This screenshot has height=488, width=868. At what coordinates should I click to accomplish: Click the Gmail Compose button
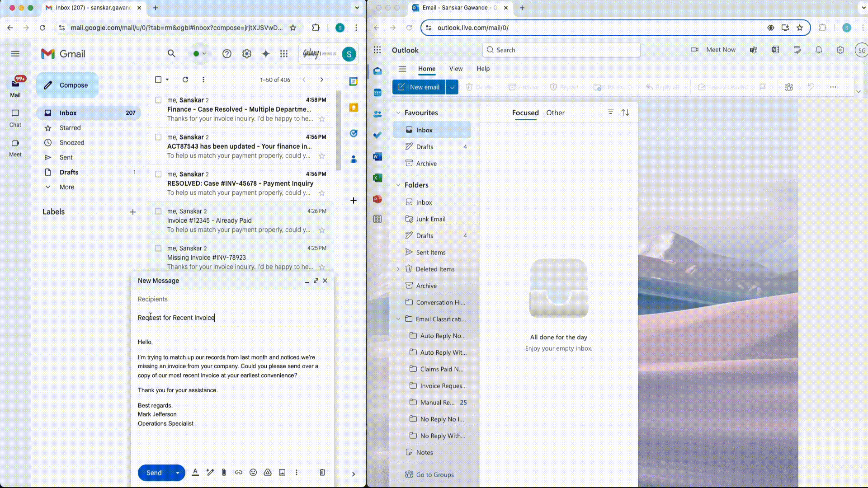tap(67, 85)
